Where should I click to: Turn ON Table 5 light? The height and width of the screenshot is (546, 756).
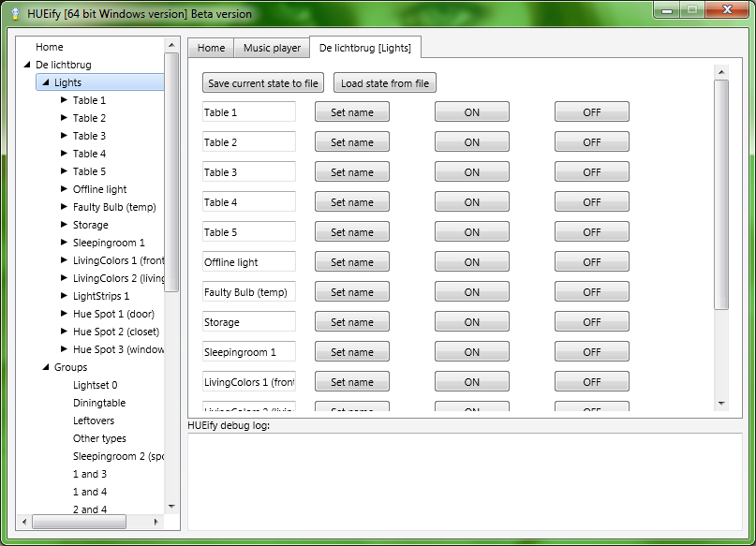click(x=471, y=232)
